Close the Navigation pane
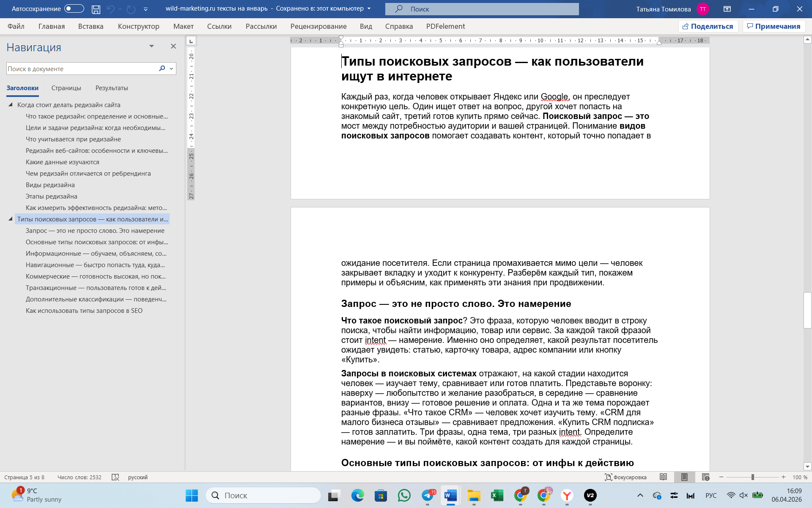 (173, 46)
